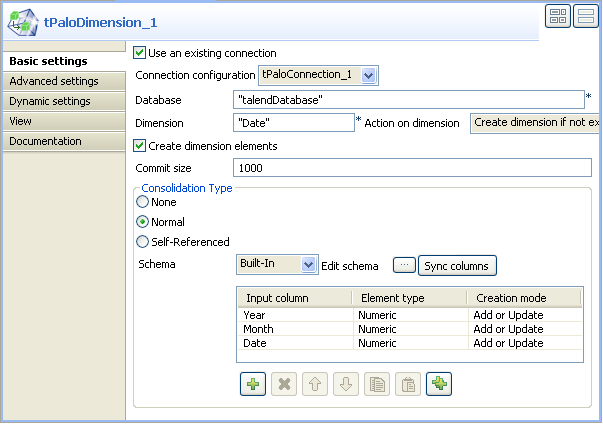Click the remove row X icon
This screenshot has width=603, height=424.
(282, 383)
